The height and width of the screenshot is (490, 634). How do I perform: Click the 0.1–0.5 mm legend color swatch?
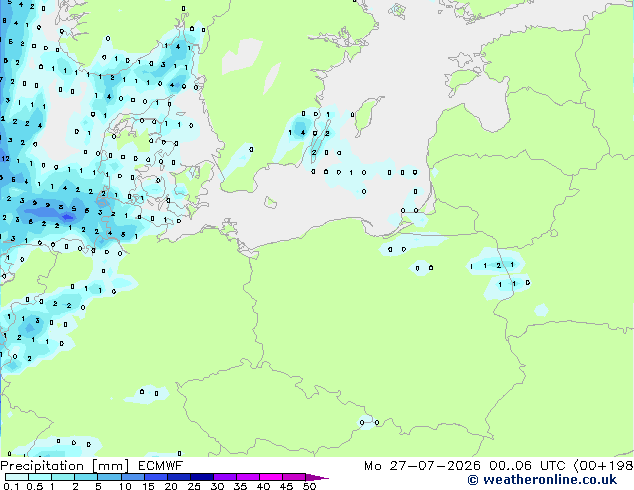pyautogui.click(x=17, y=477)
